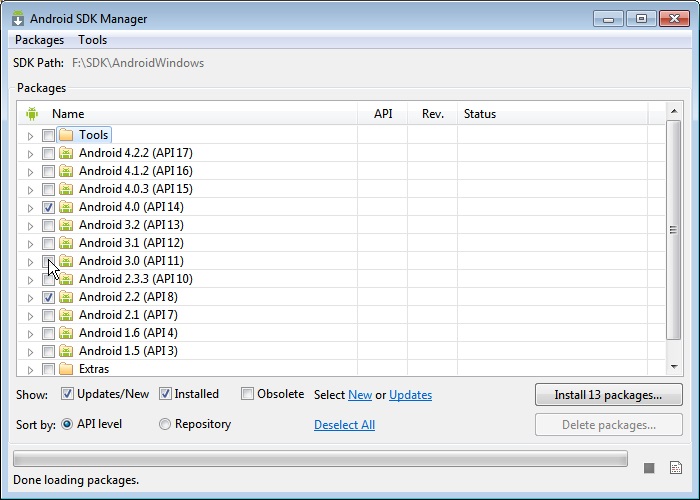The height and width of the screenshot is (500, 700).
Task: Click the green Android robot header icon
Action: pyautogui.click(x=32, y=114)
